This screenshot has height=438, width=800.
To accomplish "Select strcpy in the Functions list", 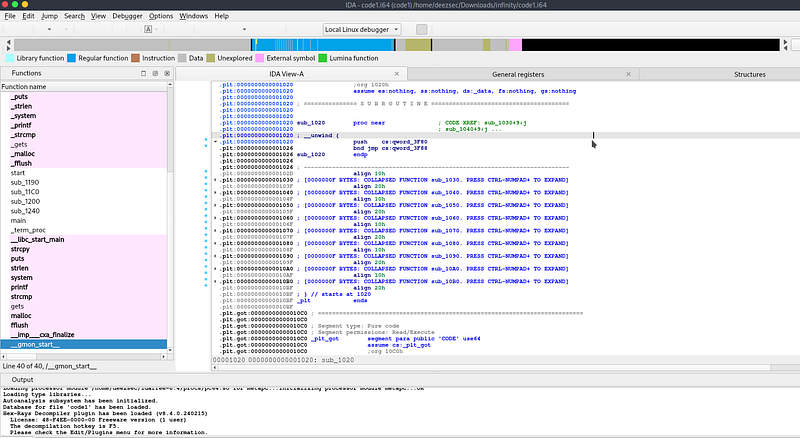I will pos(84,249).
